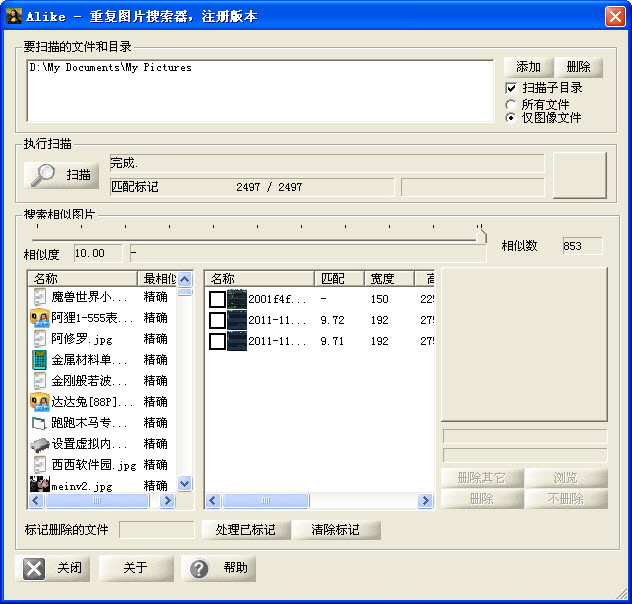
Task: Click the 清除标记 button
Action: click(336, 530)
